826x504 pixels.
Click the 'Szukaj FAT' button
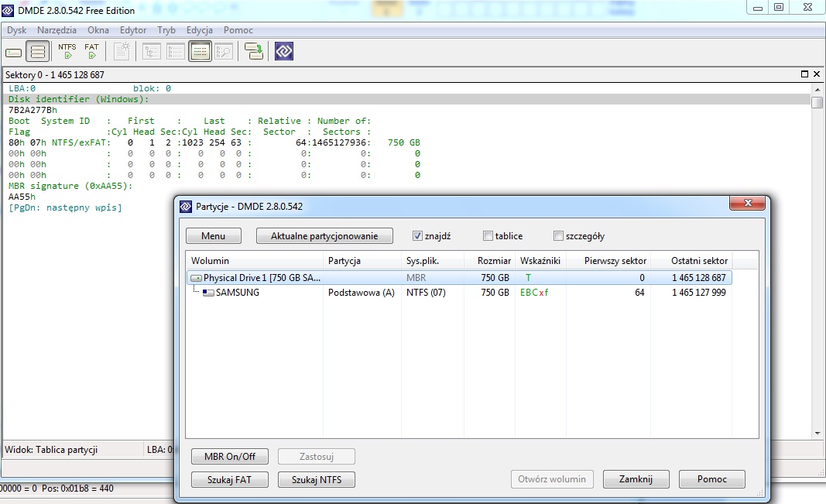tap(230, 480)
